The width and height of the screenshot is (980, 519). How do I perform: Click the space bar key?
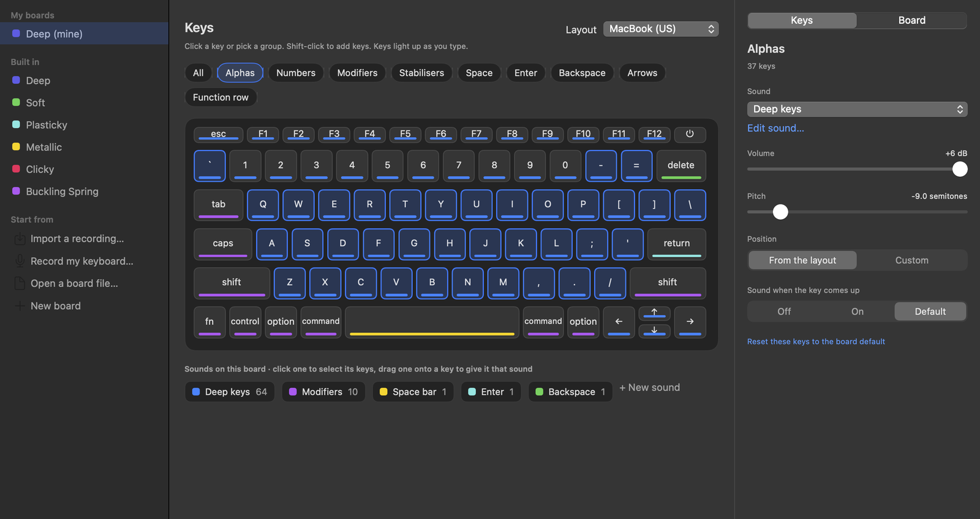(432, 322)
